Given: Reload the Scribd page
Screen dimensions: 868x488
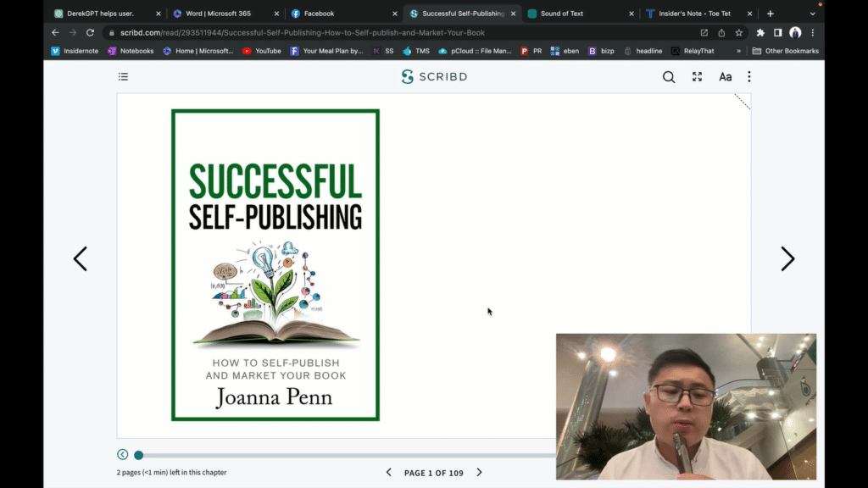Looking at the screenshot, I should (90, 33).
